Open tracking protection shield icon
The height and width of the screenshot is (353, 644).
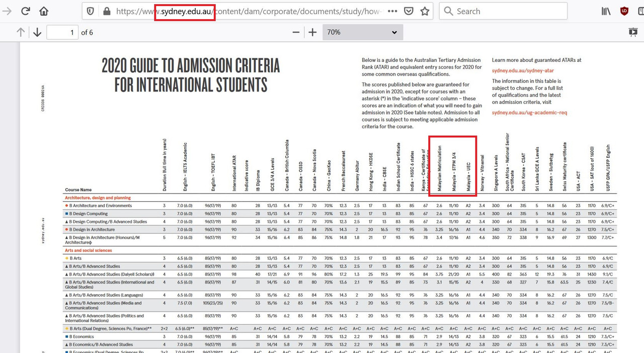point(91,11)
